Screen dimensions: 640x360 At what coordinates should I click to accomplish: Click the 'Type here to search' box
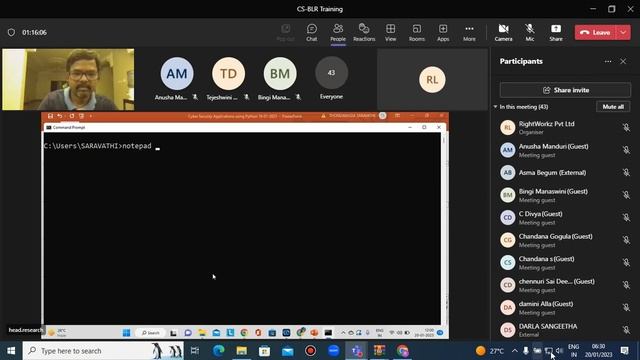pos(103,351)
